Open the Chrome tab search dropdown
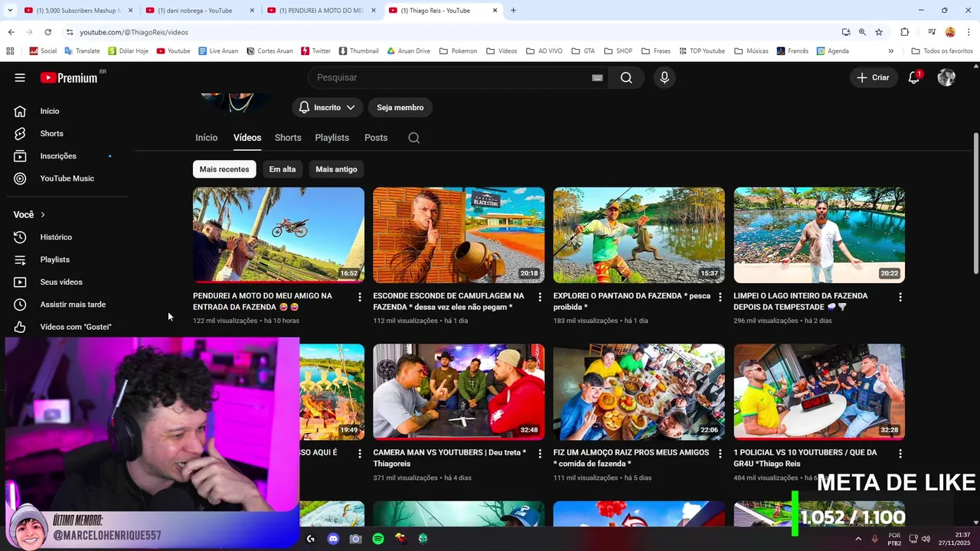Screen dimensions: 980x551 pyautogui.click(x=11, y=11)
